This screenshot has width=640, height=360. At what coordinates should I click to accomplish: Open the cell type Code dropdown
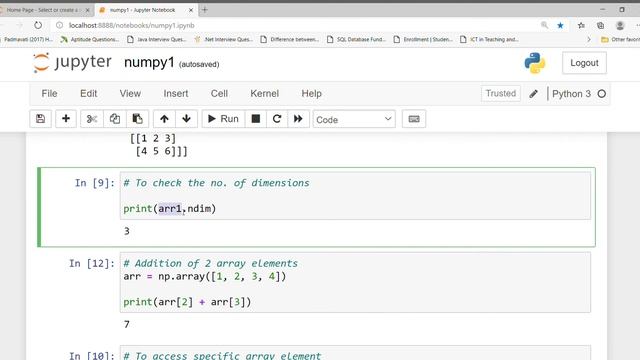click(354, 119)
